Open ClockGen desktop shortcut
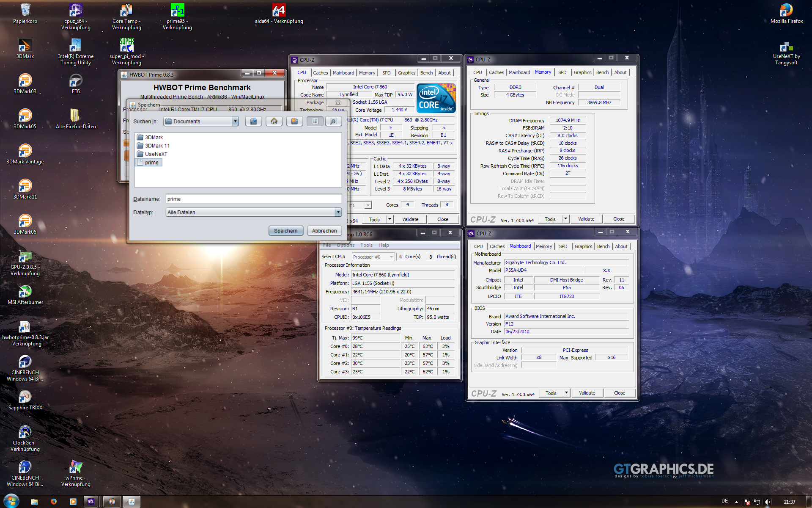812x508 pixels. coord(25,439)
